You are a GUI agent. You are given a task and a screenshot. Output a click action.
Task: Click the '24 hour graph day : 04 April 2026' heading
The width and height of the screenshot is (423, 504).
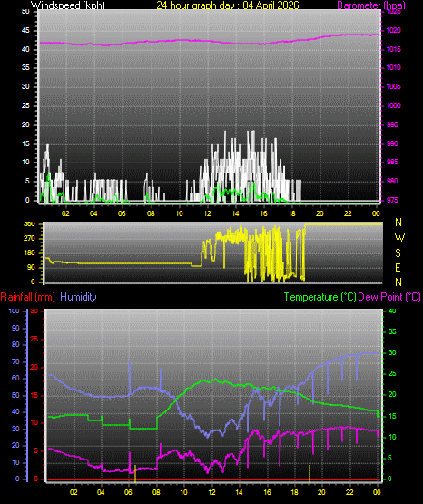coord(228,5)
